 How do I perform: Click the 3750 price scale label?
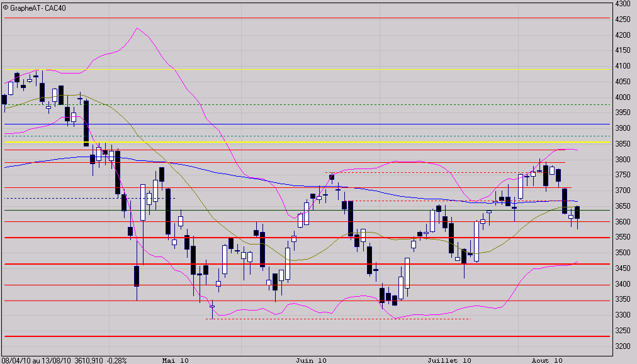623,175
